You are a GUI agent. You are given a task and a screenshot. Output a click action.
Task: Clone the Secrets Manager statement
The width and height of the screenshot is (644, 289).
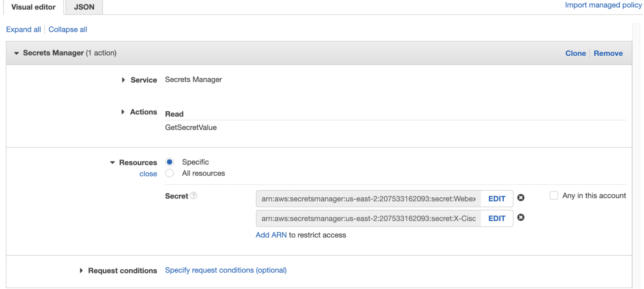(575, 53)
